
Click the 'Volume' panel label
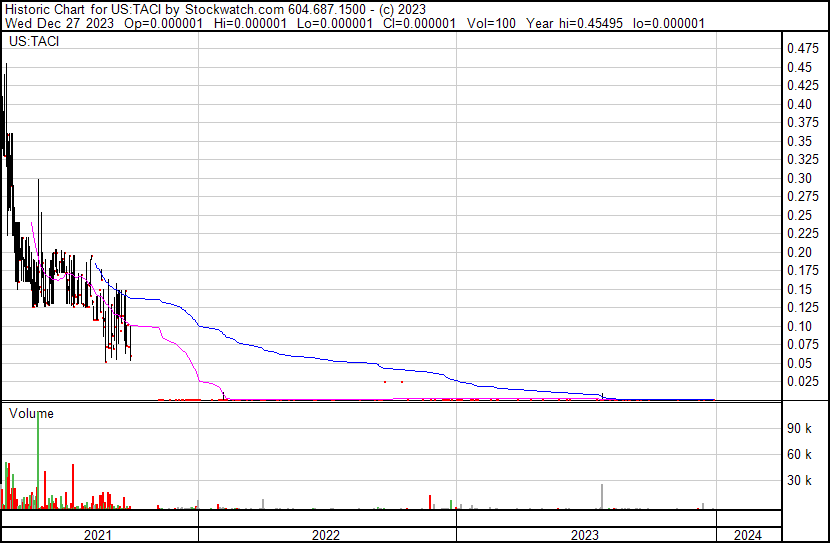[x=31, y=413]
